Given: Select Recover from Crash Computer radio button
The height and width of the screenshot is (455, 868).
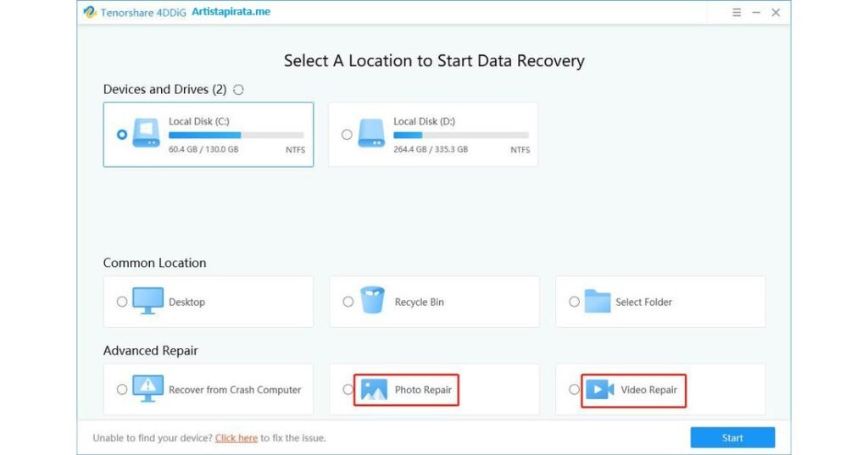Looking at the screenshot, I should (x=122, y=390).
